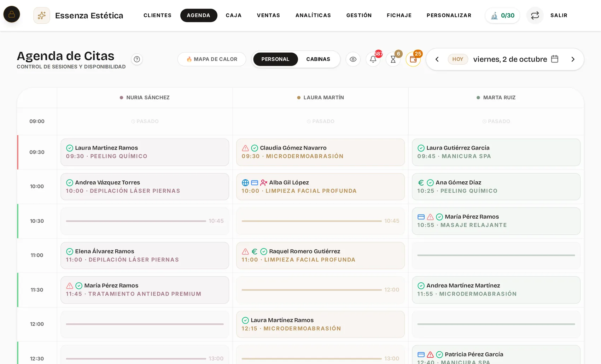This screenshot has width=601, height=364.
Task: Open the Ventas menu
Action: point(268,16)
